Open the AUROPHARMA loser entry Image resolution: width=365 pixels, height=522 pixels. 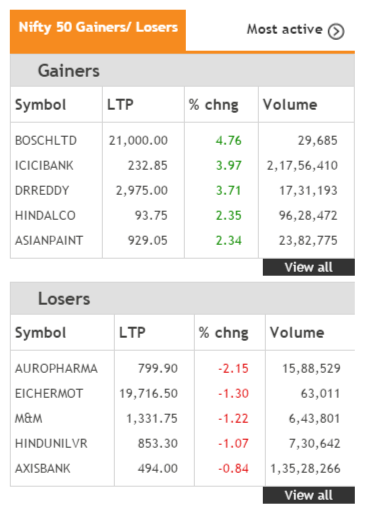[56, 369]
